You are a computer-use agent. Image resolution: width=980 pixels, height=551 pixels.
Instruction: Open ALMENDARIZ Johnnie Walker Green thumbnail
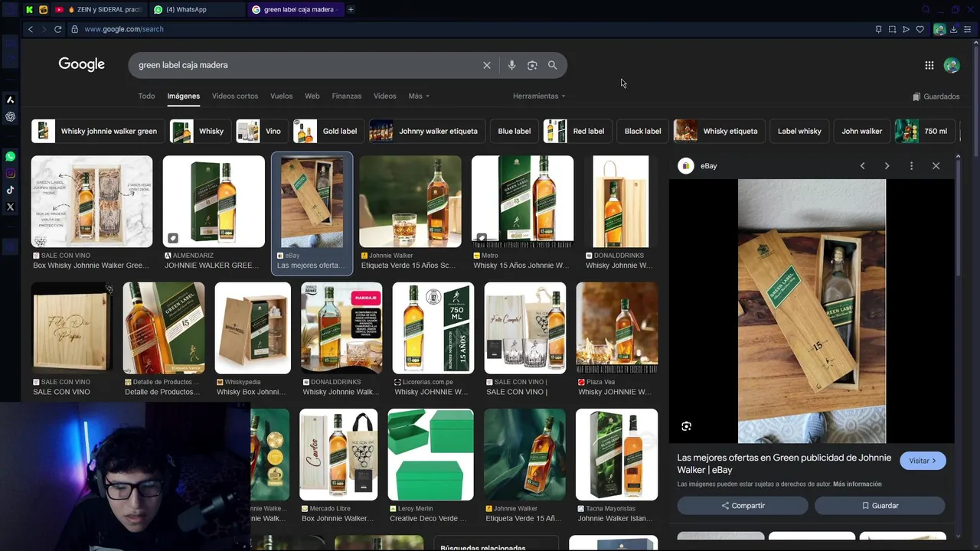pos(214,201)
